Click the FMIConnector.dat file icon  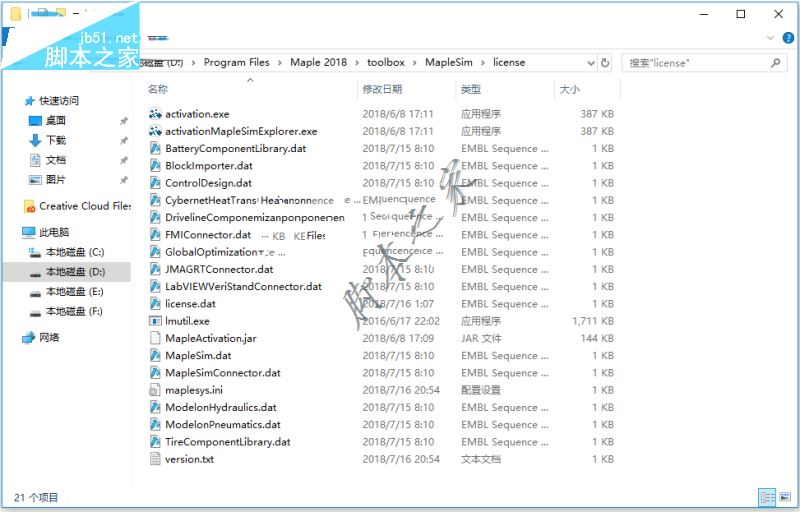[x=155, y=235]
